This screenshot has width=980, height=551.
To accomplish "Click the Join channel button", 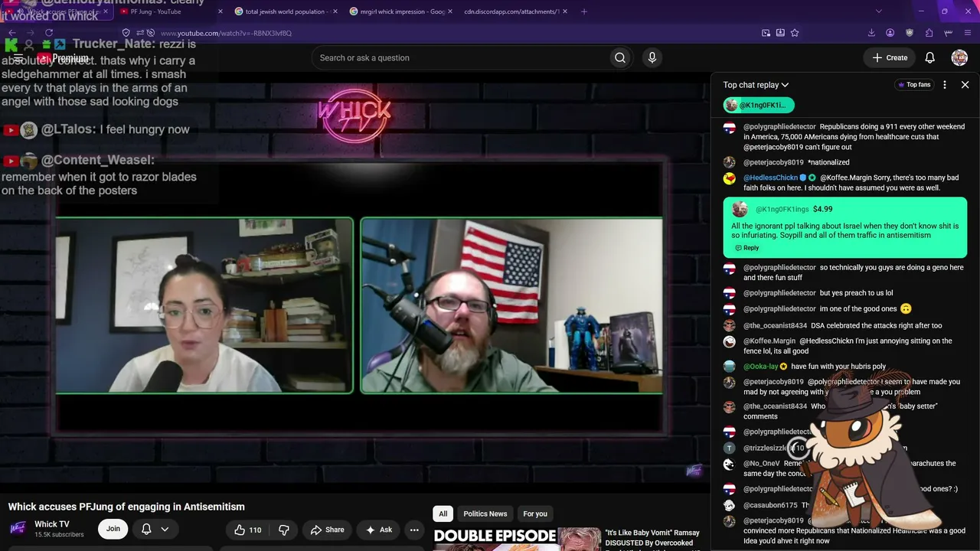I will click(113, 529).
